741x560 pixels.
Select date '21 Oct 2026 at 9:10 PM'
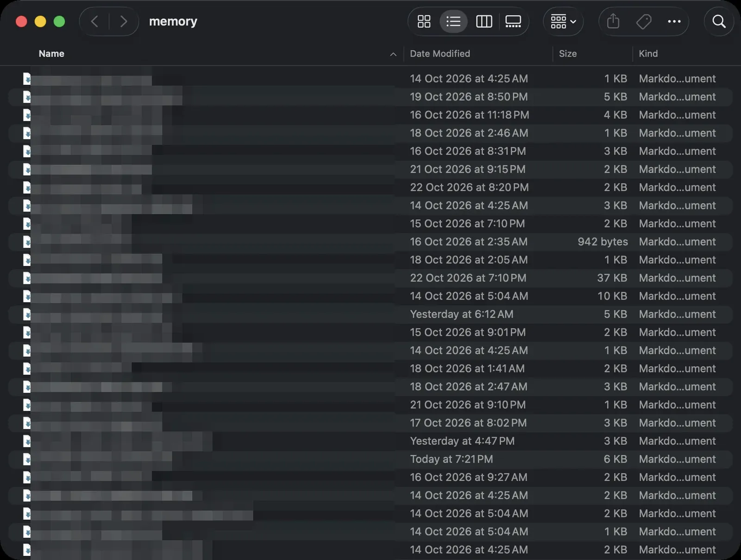point(468,405)
